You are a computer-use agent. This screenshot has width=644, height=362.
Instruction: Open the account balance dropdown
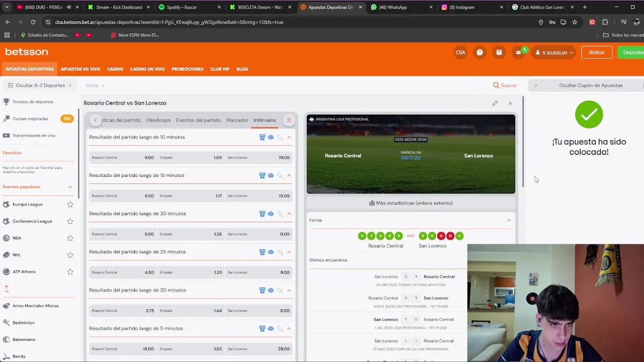click(554, 52)
